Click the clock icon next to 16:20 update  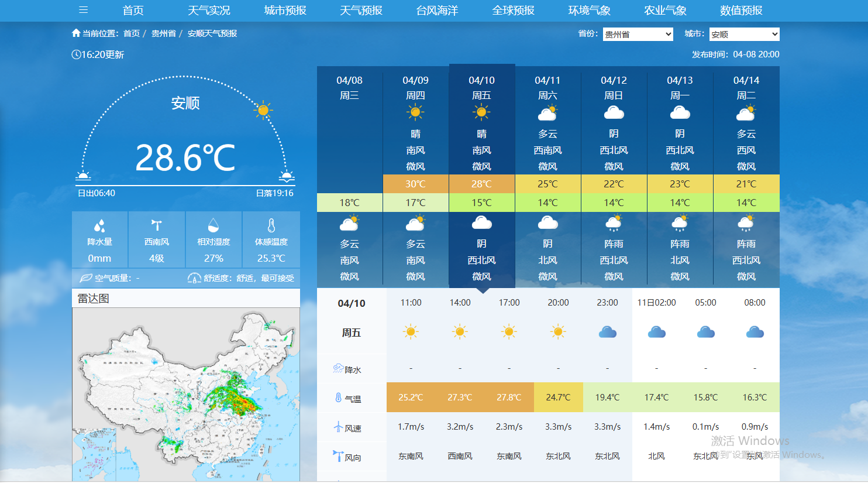point(76,54)
